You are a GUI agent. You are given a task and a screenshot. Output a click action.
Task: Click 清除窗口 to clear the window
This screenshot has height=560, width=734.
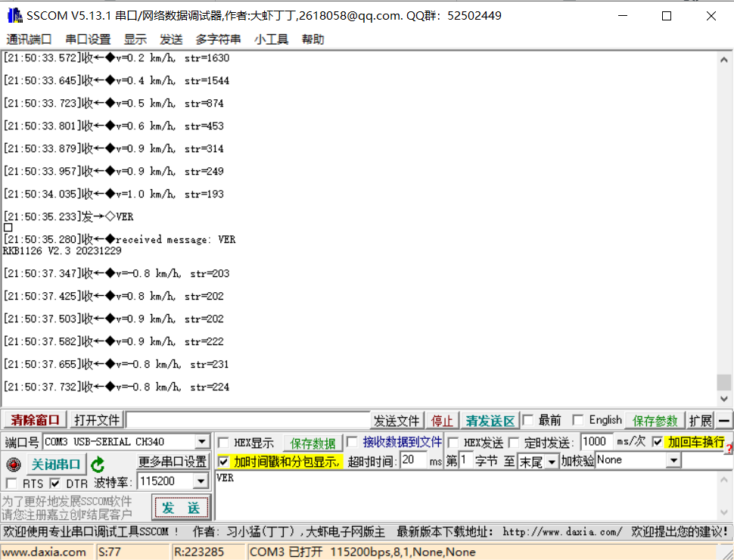(35, 421)
